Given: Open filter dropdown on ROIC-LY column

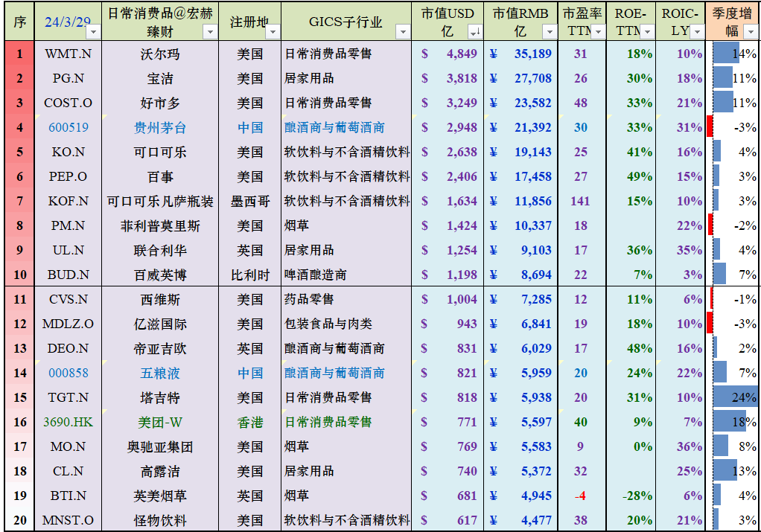Looking at the screenshot, I should click(697, 32).
